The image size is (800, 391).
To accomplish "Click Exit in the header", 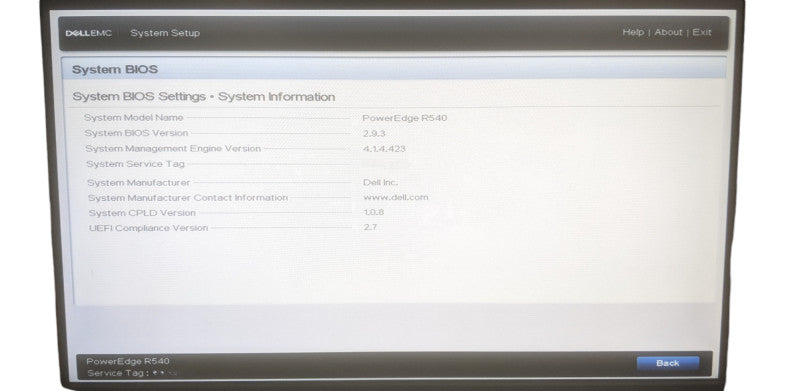I will tap(702, 32).
